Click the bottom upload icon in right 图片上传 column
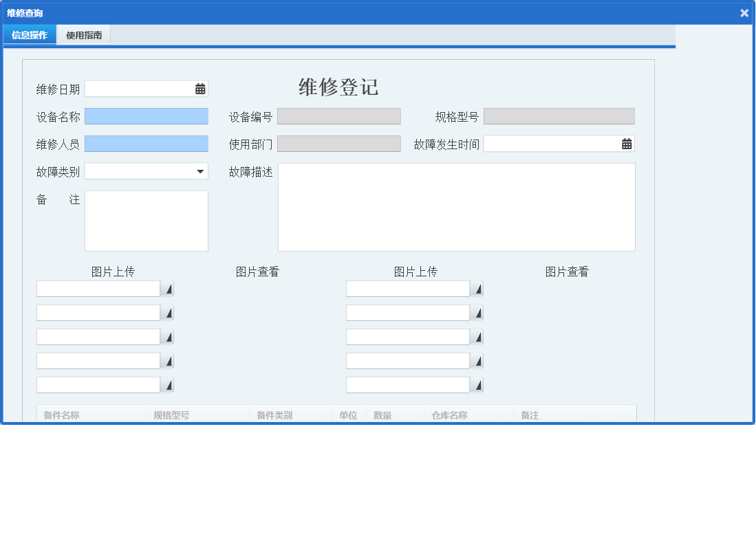 [x=477, y=384]
